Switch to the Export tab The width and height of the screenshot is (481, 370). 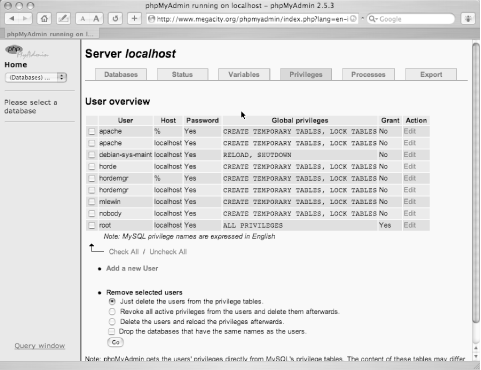(x=431, y=74)
